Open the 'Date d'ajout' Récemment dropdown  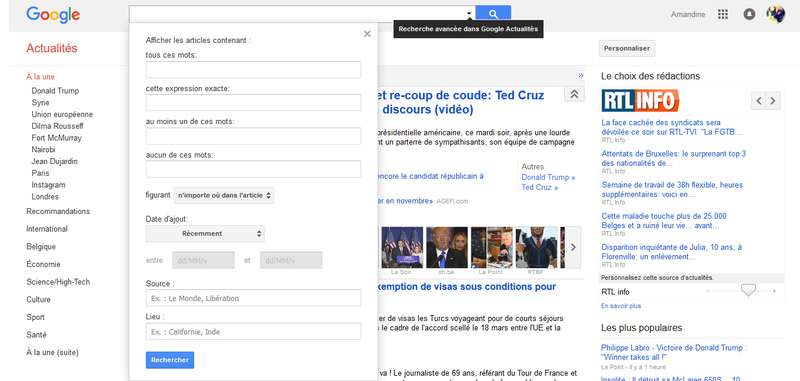[x=205, y=234]
